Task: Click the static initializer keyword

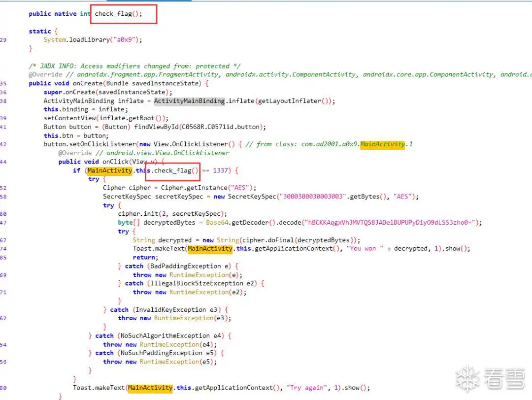Action: [x=40, y=31]
